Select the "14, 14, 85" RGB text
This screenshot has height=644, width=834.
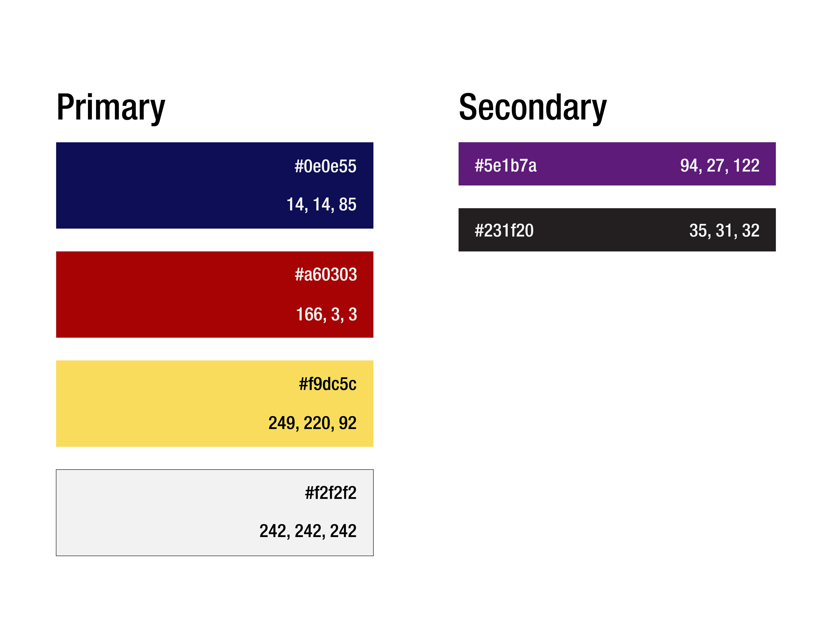[321, 205]
